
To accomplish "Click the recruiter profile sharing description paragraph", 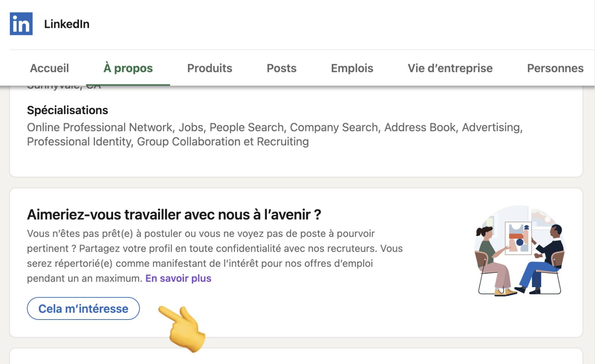I will pos(215,256).
